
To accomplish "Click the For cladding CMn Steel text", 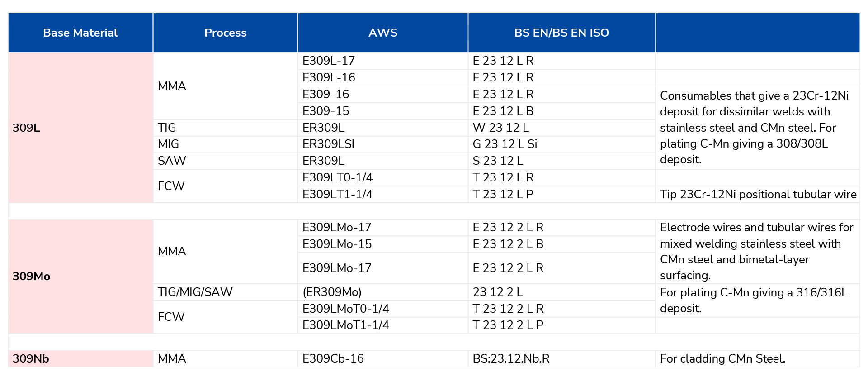I will [x=722, y=358].
